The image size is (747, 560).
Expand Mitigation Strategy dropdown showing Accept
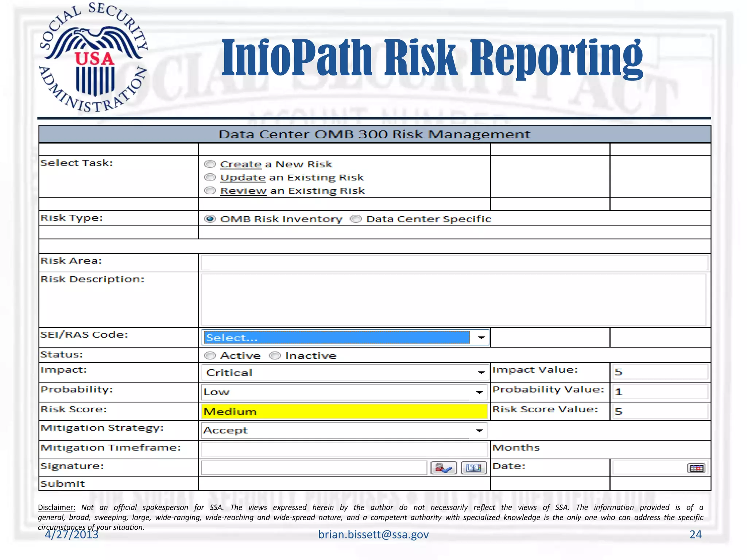[x=480, y=431]
